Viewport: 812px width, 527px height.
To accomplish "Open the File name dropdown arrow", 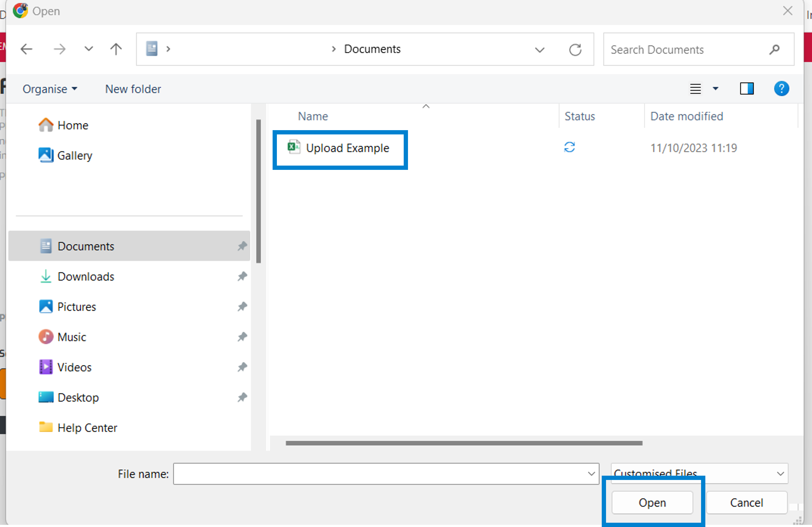I will pos(591,474).
